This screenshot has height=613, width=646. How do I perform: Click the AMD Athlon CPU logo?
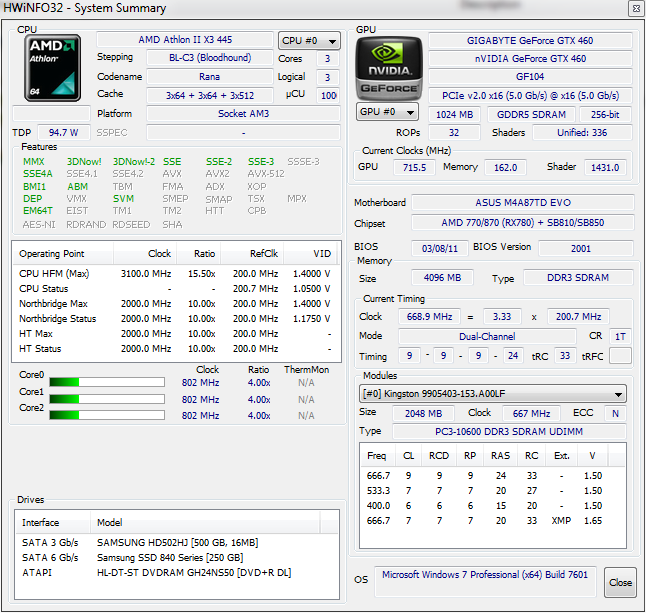52,68
